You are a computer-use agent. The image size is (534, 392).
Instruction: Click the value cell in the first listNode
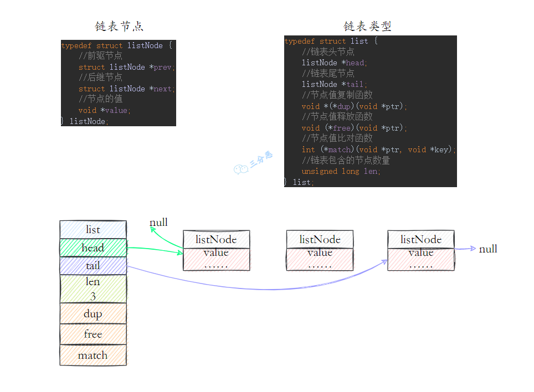pyautogui.click(x=215, y=252)
